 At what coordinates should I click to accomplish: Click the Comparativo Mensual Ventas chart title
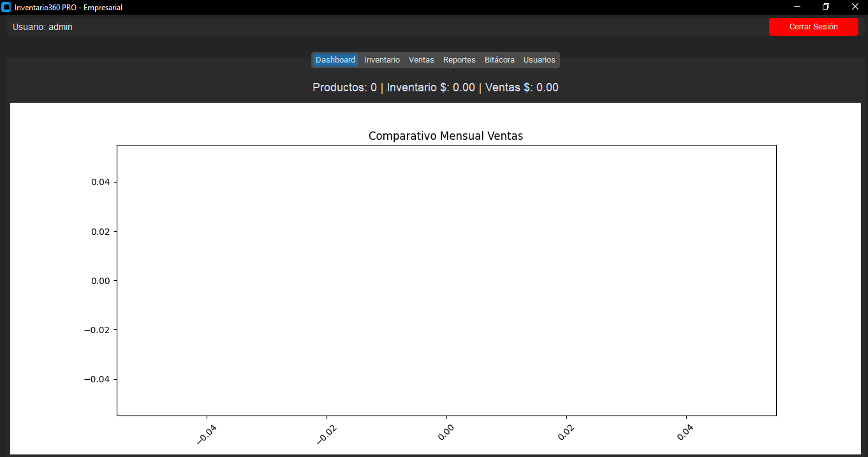click(x=446, y=136)
